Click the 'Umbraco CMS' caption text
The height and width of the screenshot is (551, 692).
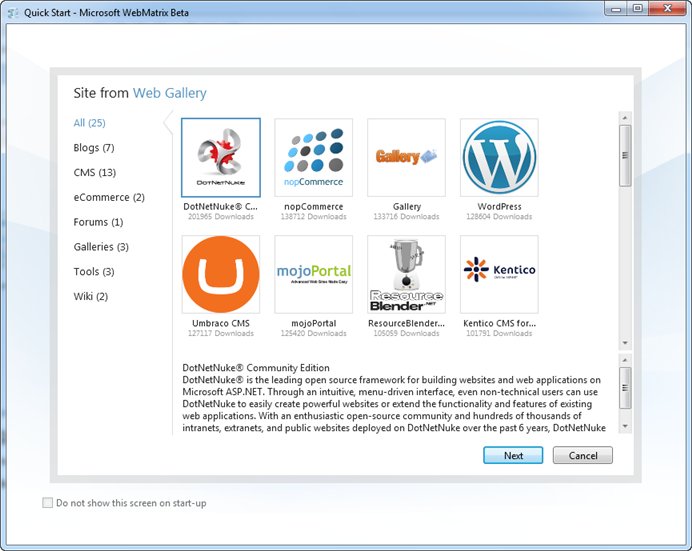tap(221, 323)
